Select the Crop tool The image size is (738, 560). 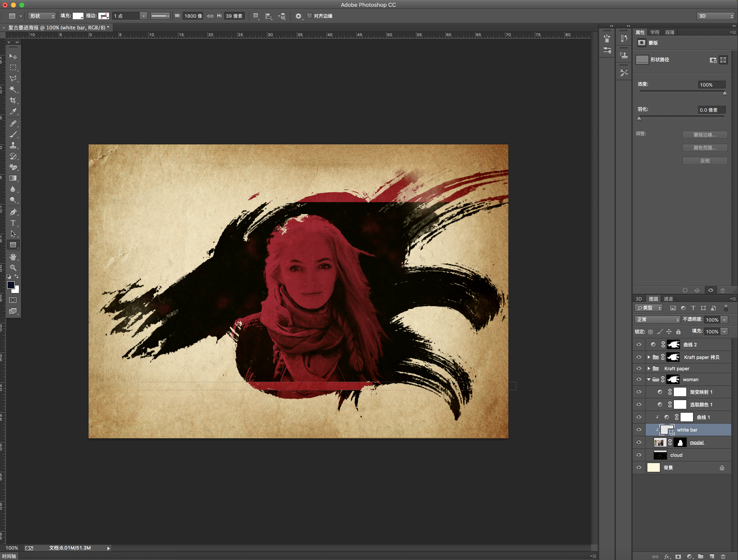[13, 100]
